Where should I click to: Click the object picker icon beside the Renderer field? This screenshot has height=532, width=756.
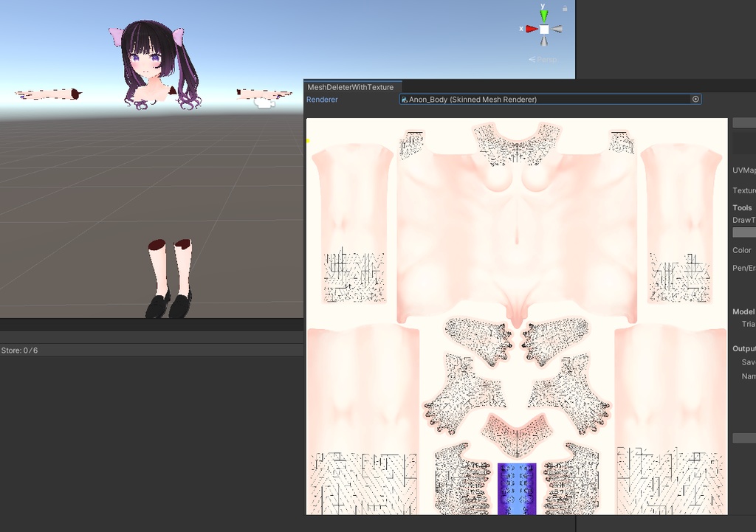[695, 99]
